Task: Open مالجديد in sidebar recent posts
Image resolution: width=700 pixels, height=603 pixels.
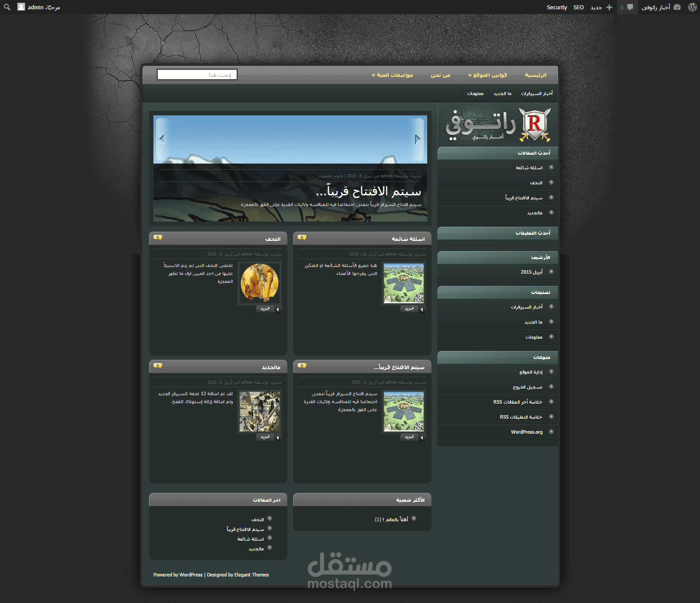Action: (535, 213)
